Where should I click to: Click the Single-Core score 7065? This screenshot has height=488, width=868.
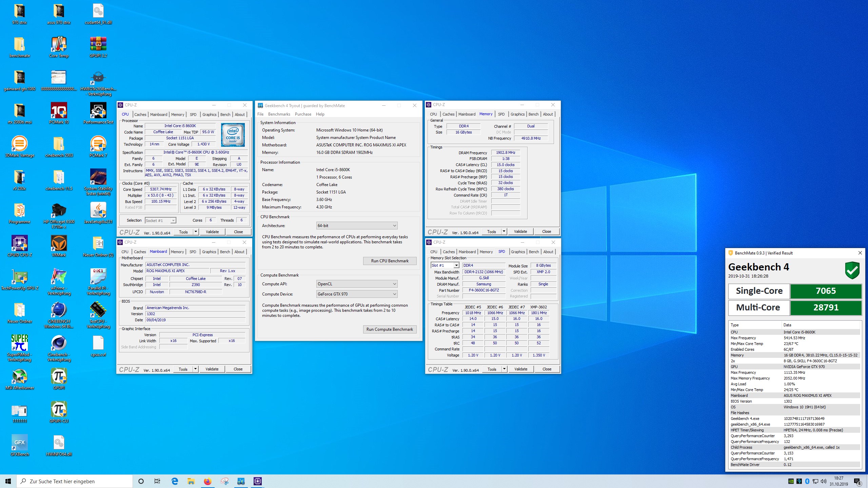pyautogui.click(x=826, y=291)
